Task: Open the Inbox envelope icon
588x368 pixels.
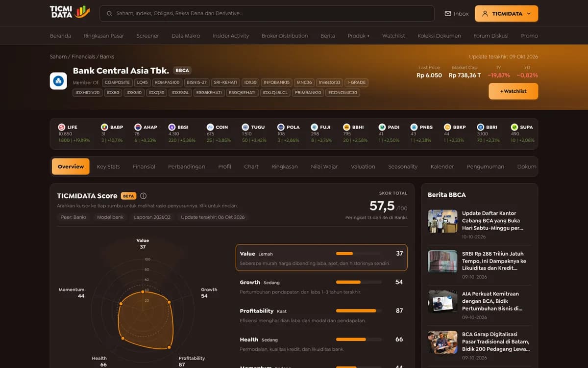Action: [x=448, y=14]
